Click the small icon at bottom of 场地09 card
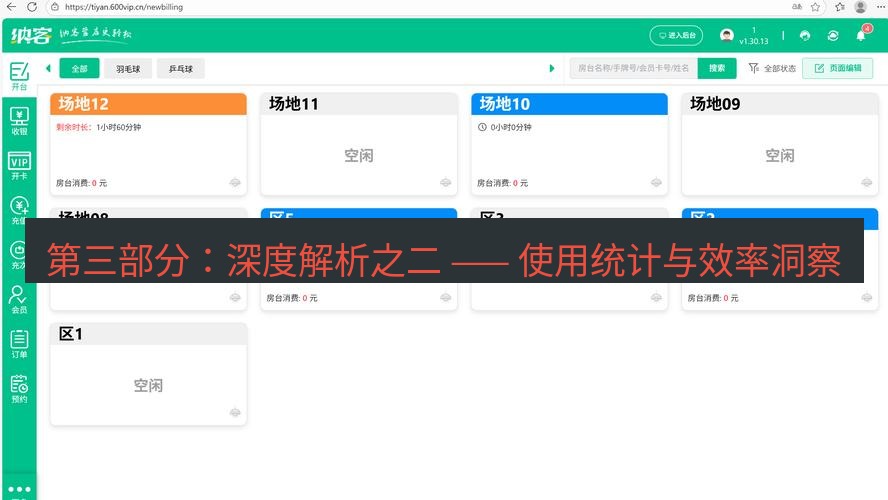Image resolution: width=888 pixels, height=500 pixels. (x=866, y=182)
